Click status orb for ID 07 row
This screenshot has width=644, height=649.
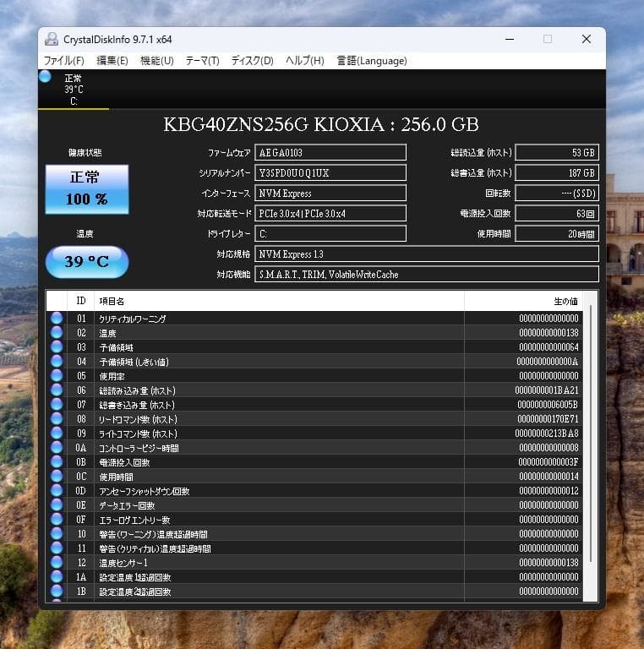(x=57, y=405)
